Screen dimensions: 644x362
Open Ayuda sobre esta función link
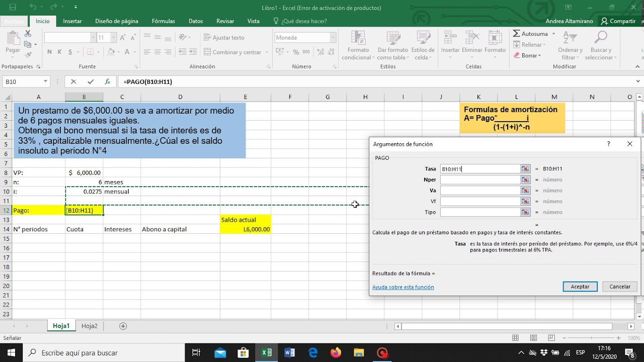403,287
